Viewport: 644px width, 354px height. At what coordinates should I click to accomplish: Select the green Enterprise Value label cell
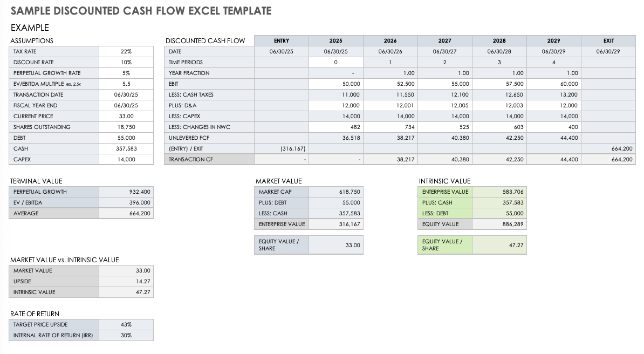click(444, 192)
